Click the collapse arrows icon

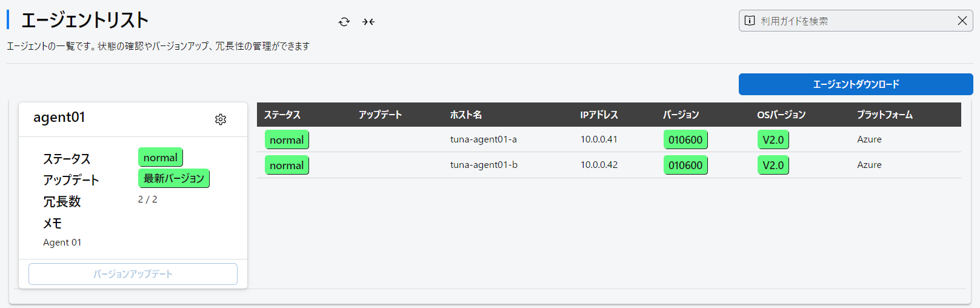368,22
